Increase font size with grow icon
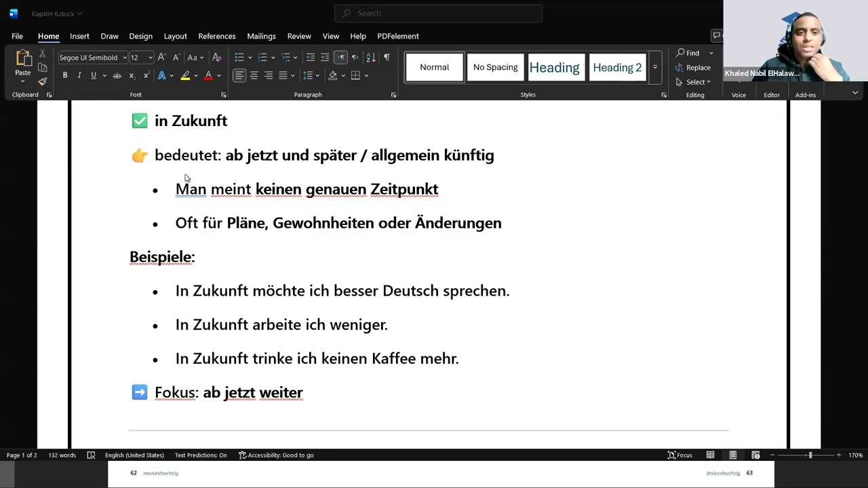Viewport: 868px width, 488px height. click(x=161, y=58)
